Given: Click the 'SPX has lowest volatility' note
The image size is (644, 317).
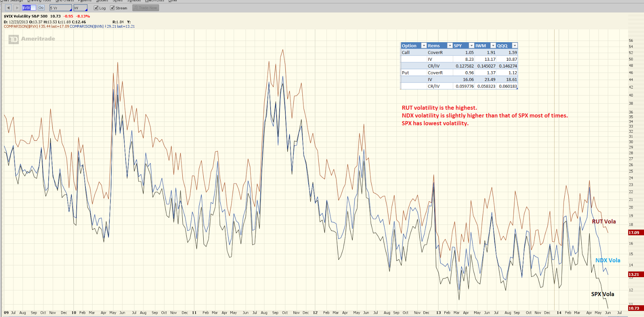Looking at the screenshot, I should click(435, 124).
